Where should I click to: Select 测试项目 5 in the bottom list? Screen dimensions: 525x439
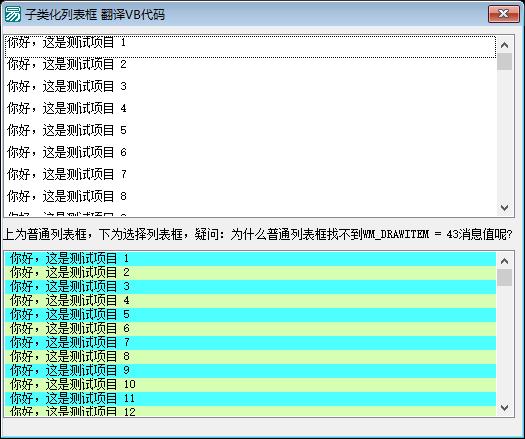point(250,315)
